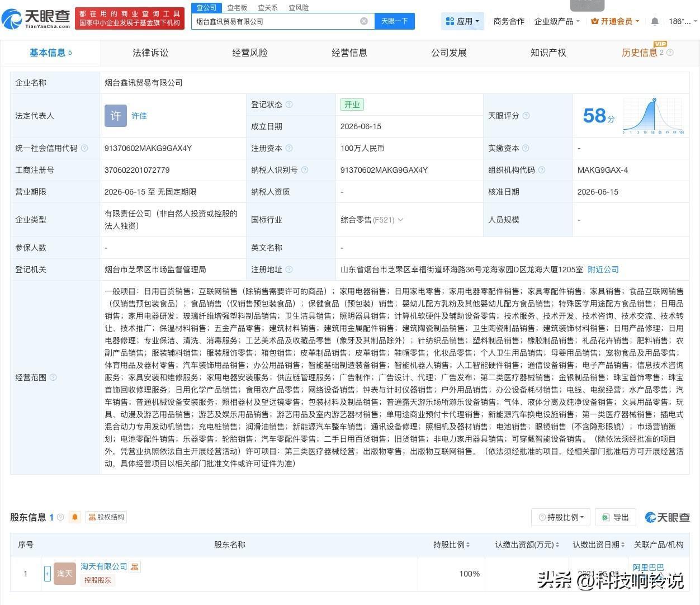Open the score distribution chart
Viewport: 700px width, 605px height.
click(653, 116)
